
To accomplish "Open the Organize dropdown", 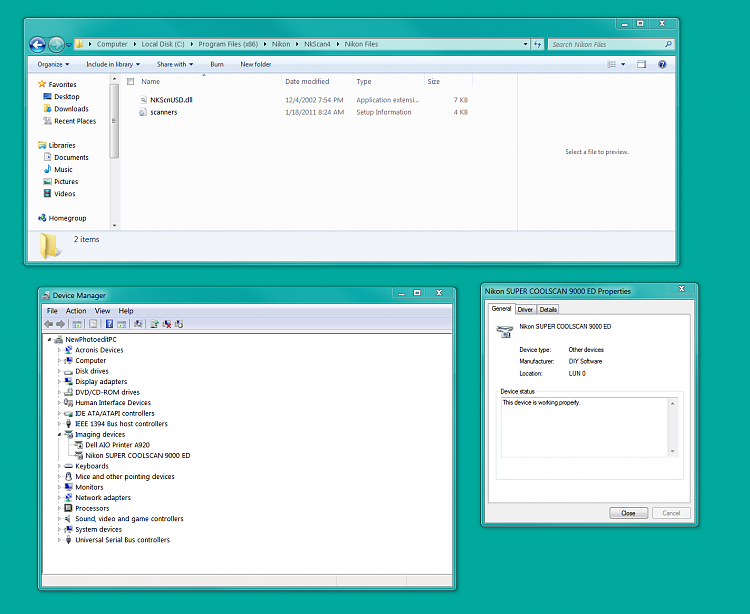I will coord(53,64).
